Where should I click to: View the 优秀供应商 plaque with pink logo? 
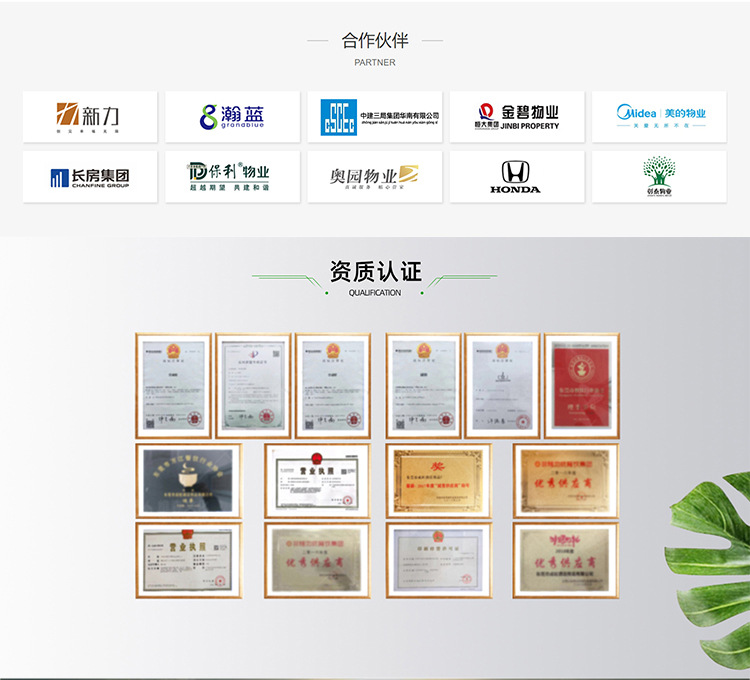tap(566, 560)
